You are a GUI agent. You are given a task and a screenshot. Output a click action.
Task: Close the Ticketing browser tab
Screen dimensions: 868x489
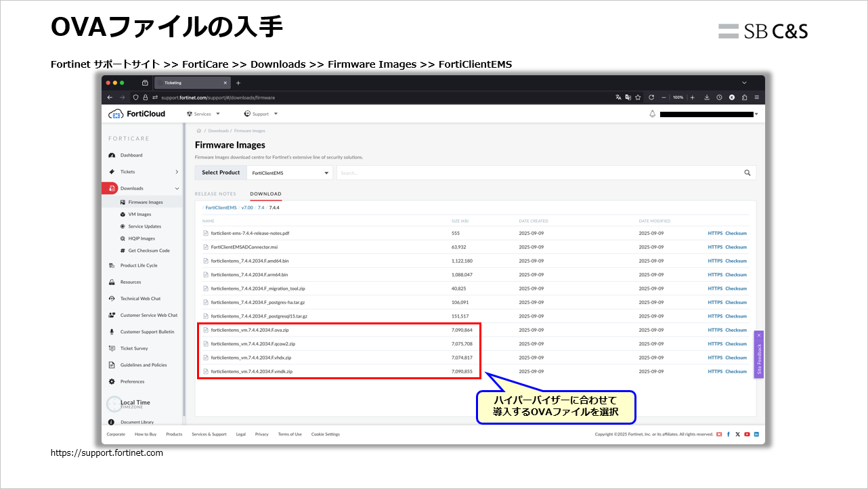(225, 83)
